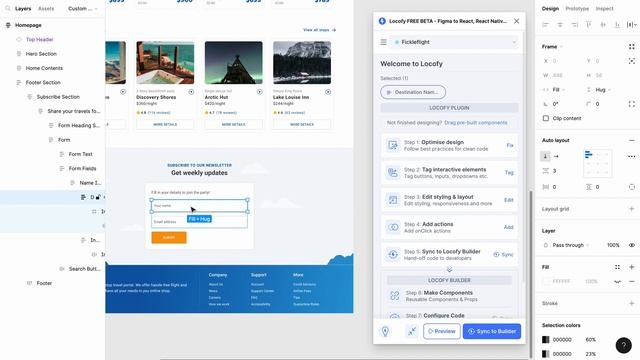Click the Destination Nam... selected chip
640x360 pixels.
point(413,92)
